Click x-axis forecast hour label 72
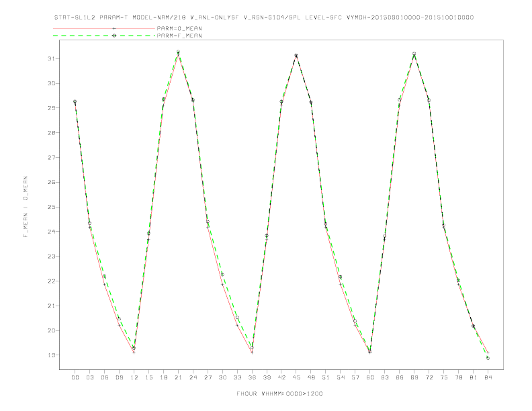Screen dimensions: 532x411 click(x=429, y=377)
